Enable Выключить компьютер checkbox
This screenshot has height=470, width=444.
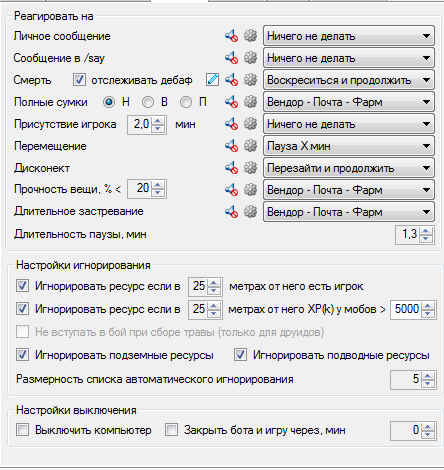[x=22, y=430]
